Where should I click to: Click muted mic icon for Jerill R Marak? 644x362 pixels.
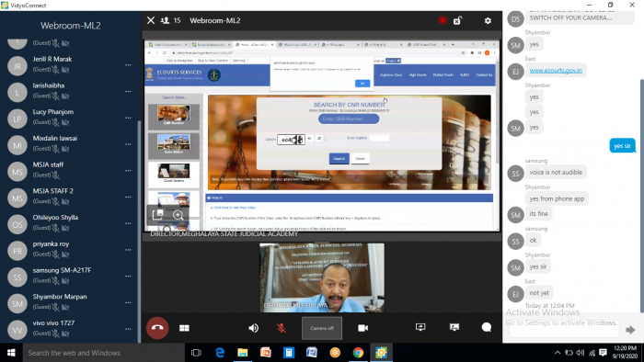[56, 70]
